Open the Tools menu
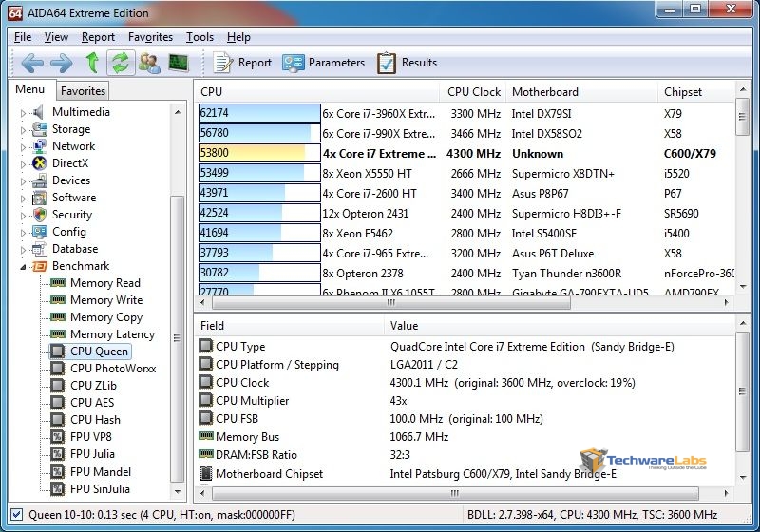Image resolution: width=760 pixels, height=532 pixels. 199,37
